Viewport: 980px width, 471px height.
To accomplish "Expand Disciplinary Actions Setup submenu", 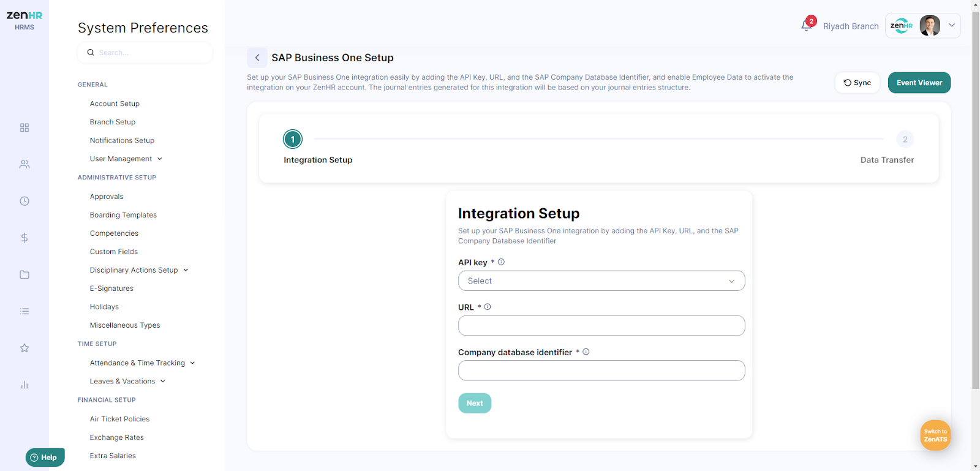I will click(139, 270).
